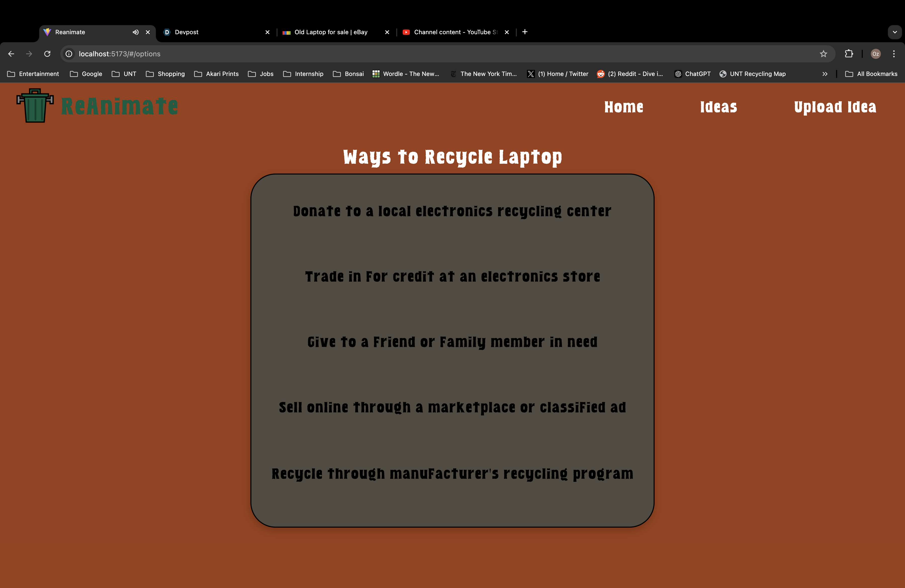Click the Oz profile avatar icon

click(875, 54)
